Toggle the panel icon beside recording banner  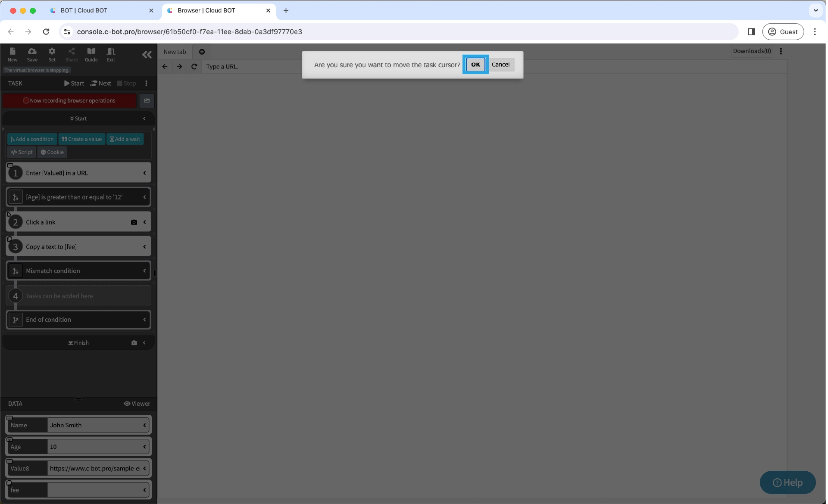pyautogui.click(x=147, y=100)
